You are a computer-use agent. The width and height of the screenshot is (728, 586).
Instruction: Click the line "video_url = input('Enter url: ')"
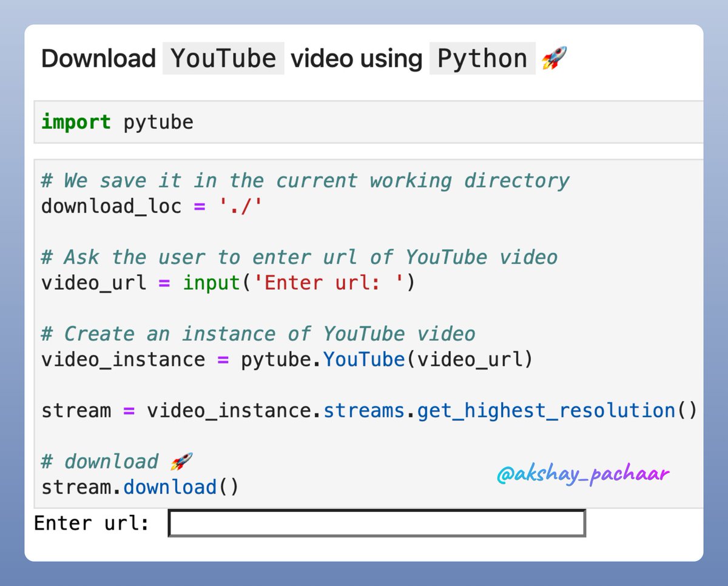[x=228, y=283]
